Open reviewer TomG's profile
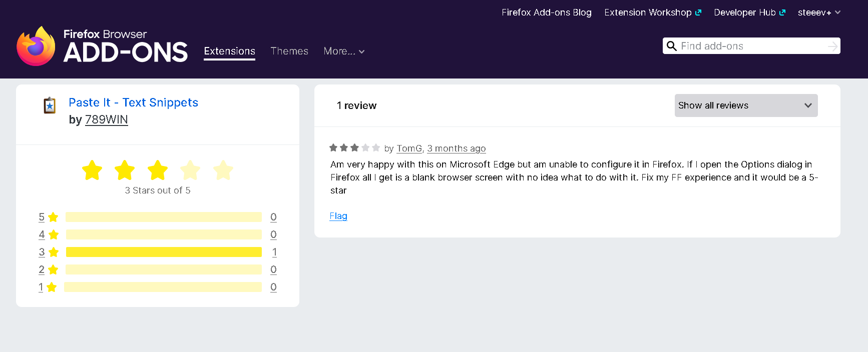Viewport: 868px width, 352px height. (409, 148)
